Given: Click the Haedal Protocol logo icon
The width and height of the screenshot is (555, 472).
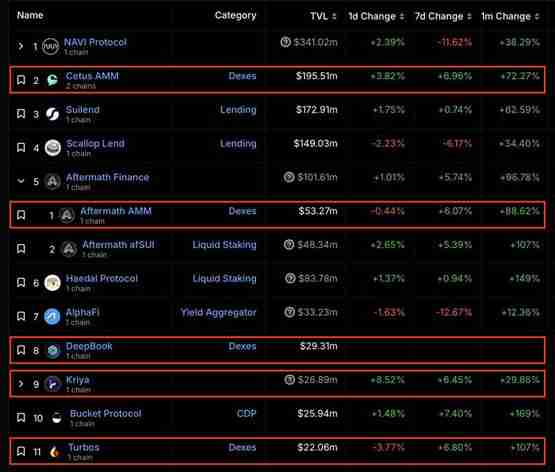Looking at the screenshot, I should point(52,283).
